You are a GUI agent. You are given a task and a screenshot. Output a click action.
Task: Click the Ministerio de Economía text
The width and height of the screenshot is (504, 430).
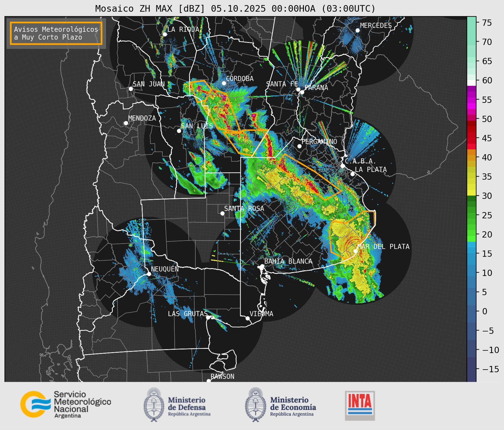point(293,403)
